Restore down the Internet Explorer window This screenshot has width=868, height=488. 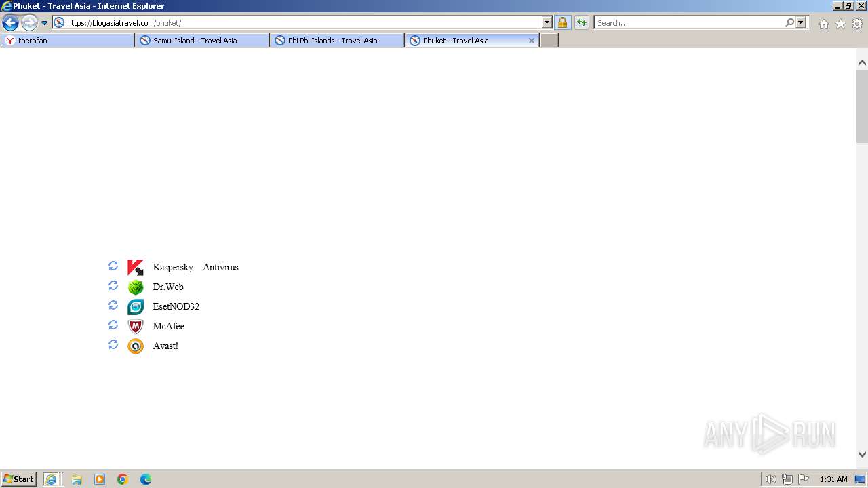point(849,5)
